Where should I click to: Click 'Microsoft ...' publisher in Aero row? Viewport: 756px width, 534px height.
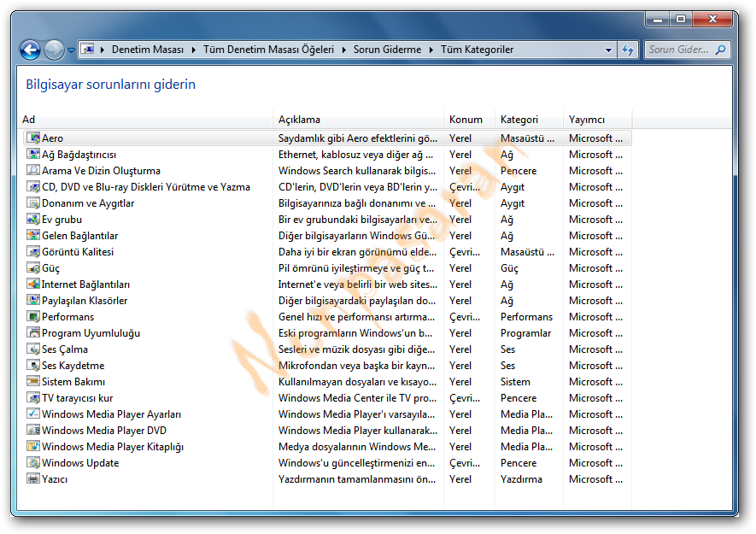[596, 138]
